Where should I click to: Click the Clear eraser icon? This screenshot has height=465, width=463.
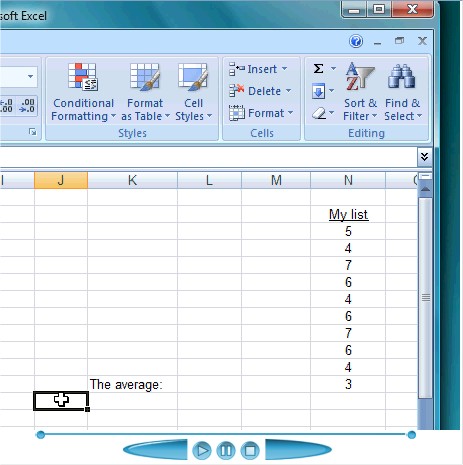pyautogui.click(x=319, y=113)
